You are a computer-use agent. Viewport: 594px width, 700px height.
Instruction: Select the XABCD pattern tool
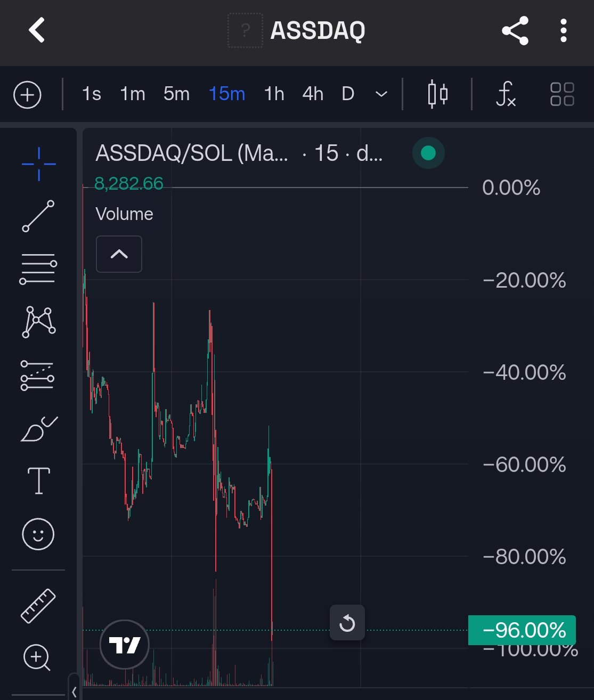tap(38, 321)
